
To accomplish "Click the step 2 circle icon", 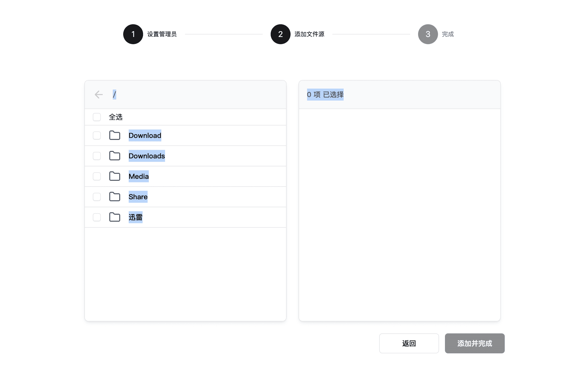I will click(280, 34).
